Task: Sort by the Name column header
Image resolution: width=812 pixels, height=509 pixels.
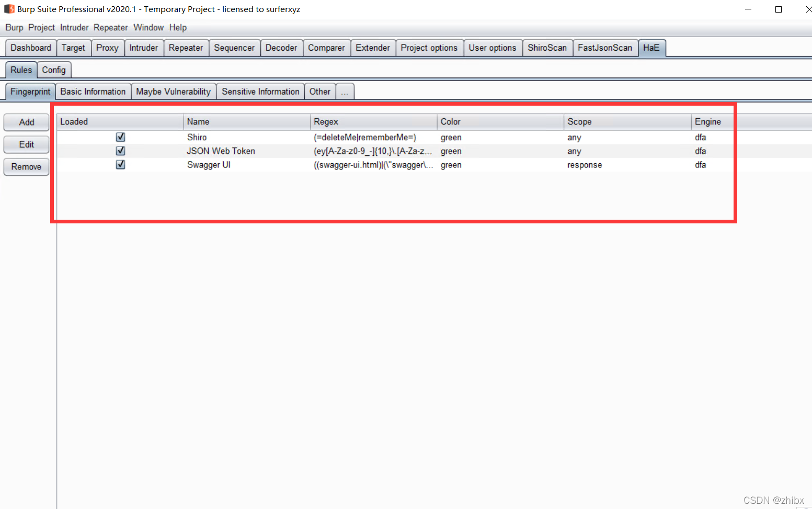Action: pyautogui.click(x=247, y=122)
